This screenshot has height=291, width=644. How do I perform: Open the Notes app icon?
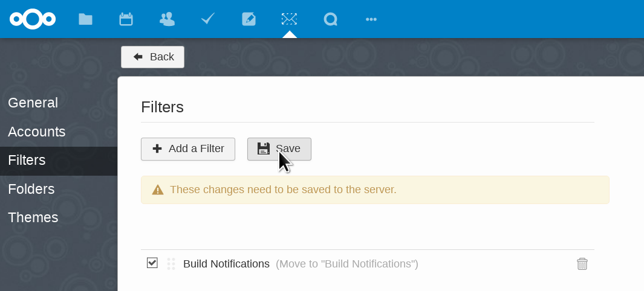[249, 19]
